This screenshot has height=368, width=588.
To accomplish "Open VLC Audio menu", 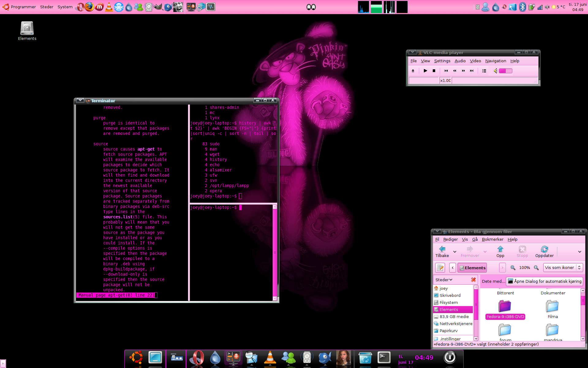I will click(x=460, y=61).
